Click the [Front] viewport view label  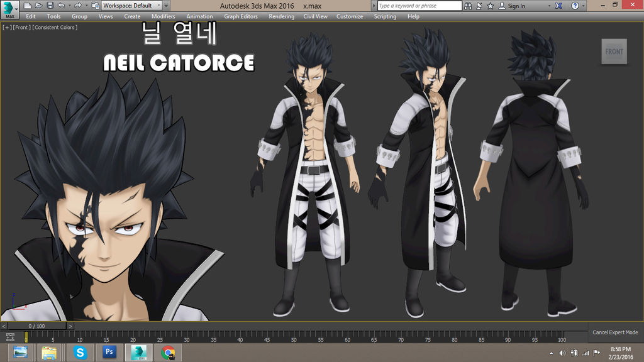pos(21,28)
